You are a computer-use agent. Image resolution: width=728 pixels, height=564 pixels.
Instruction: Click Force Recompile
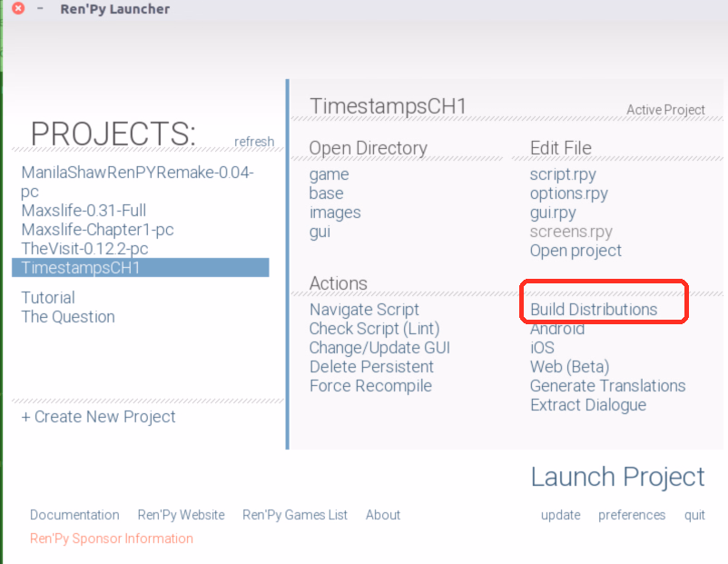coord(370,386)
